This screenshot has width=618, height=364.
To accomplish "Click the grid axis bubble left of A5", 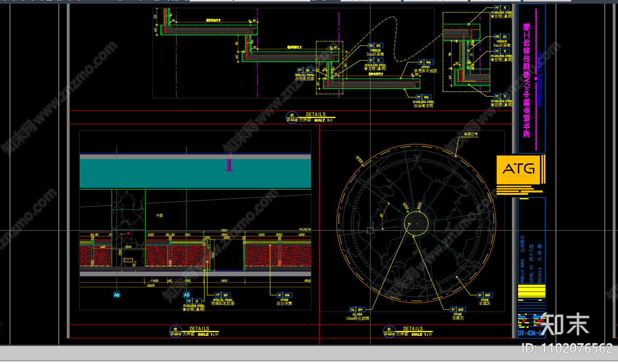I will pos(117,295).
